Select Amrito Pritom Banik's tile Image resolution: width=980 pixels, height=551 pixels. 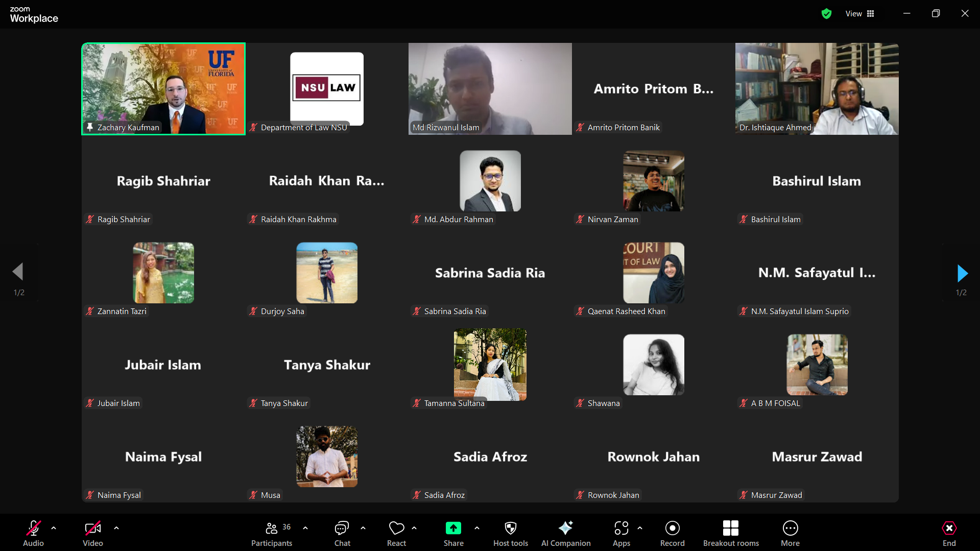(654, 89)
